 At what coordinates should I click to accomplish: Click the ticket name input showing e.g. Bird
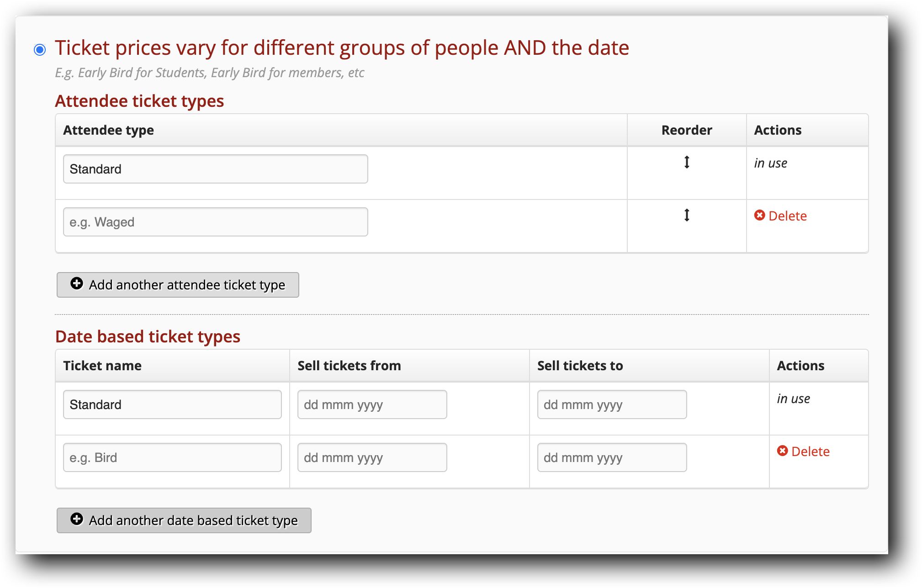[172, 457]
